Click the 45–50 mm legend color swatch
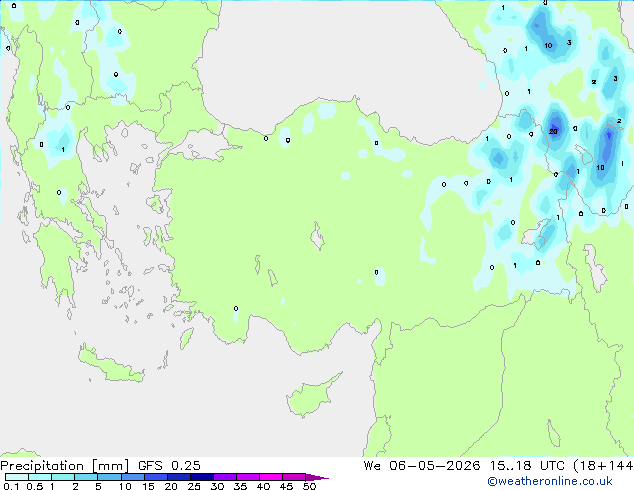The width and height of the screenshot is (634, 490). 294,477
